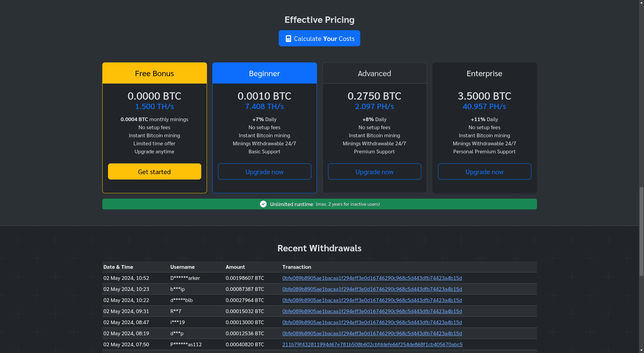
Task: Click Upgrade now under the Beginner plan
Action: tap(264, 171)
